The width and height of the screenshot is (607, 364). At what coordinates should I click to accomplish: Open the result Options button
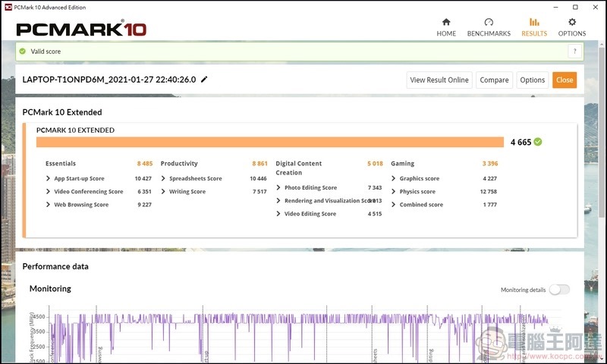[533, 80]
